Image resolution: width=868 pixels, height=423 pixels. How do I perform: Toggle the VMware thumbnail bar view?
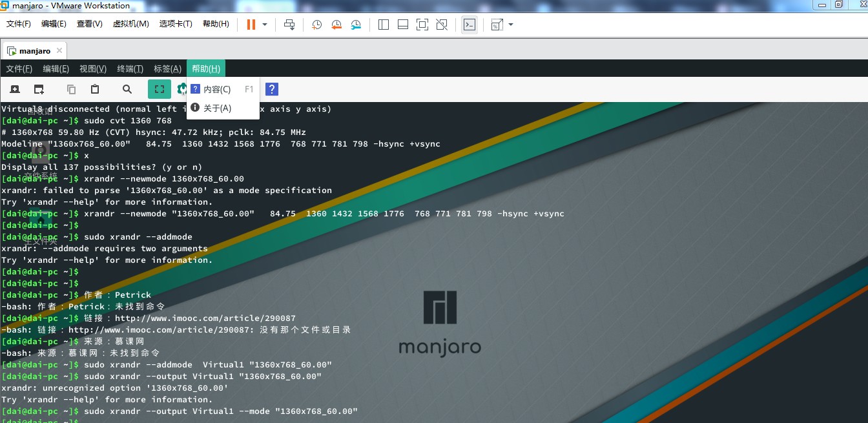point(402,25)
